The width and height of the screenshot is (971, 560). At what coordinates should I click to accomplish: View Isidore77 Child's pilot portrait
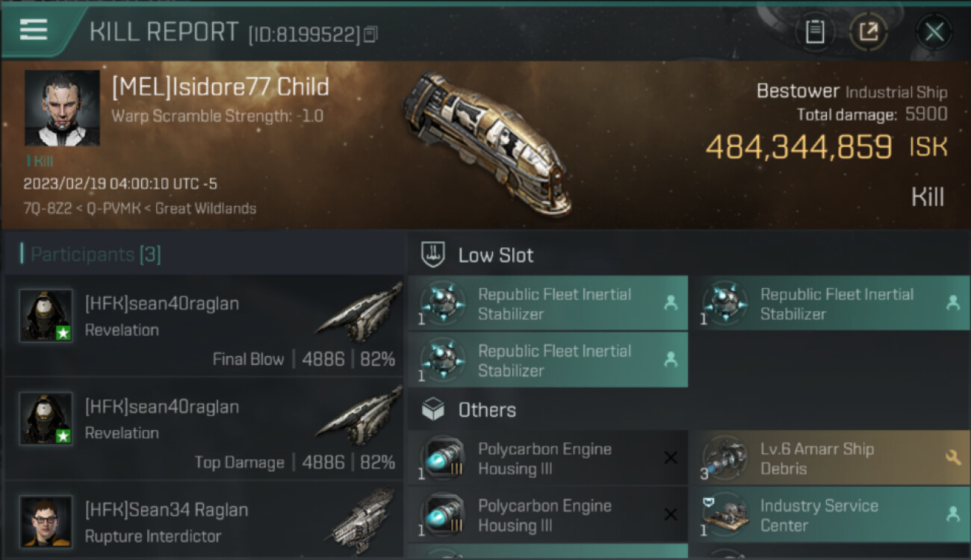click(x=62, y=108)
